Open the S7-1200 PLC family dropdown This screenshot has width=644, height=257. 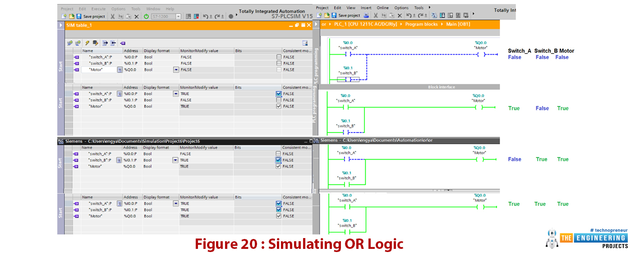pos(178,16)
